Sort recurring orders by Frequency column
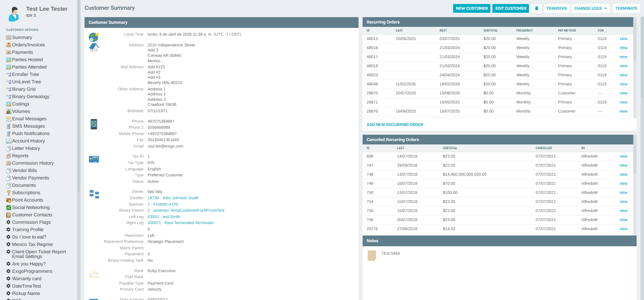This screenshot has height=300, width=644. 524,31
